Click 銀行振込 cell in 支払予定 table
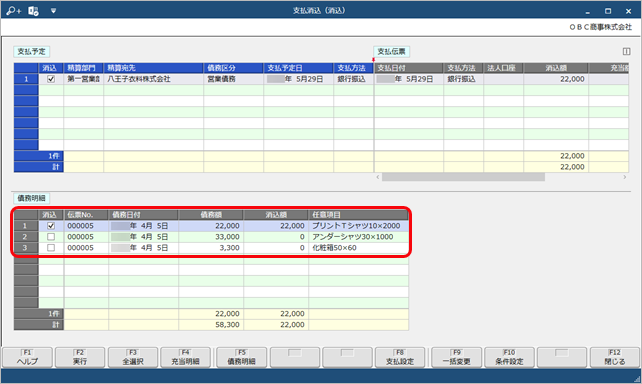The image size is (642, 384). pos(353,79)
